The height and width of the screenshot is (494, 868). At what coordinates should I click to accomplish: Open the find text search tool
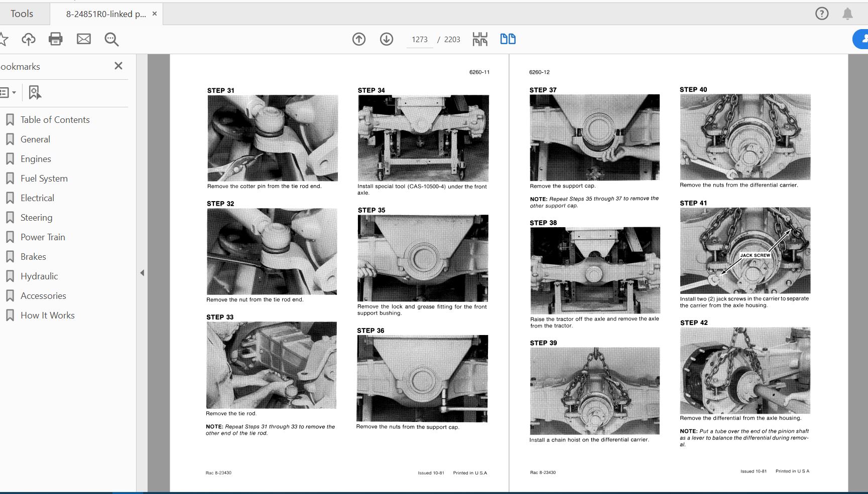click(x=111, y=39)
